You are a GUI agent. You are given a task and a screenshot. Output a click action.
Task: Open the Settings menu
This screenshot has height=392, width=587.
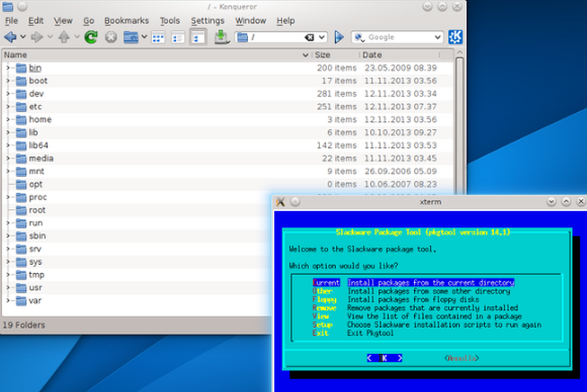point(208,21)
